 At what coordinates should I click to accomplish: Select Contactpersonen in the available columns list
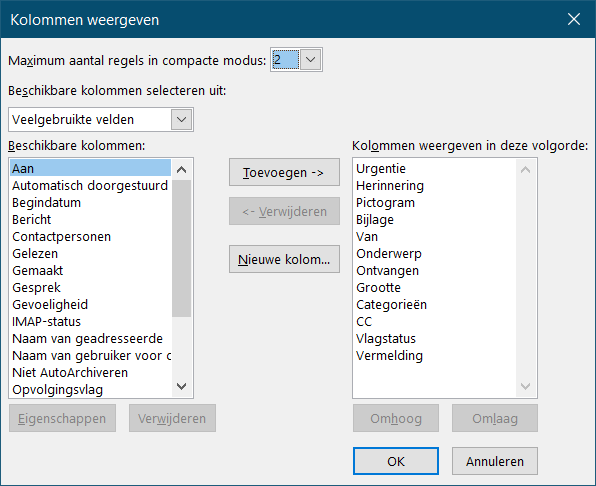tap(90, 236)
